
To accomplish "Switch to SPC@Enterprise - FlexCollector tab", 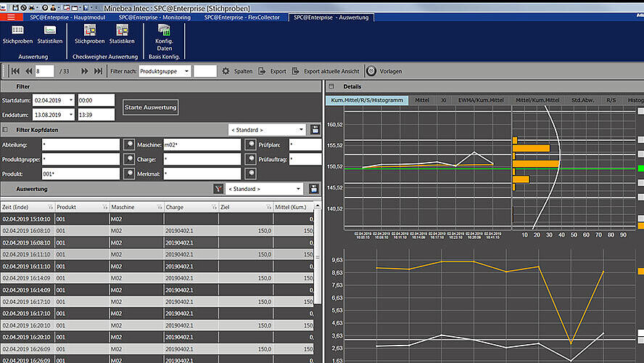I will point(242,17).
